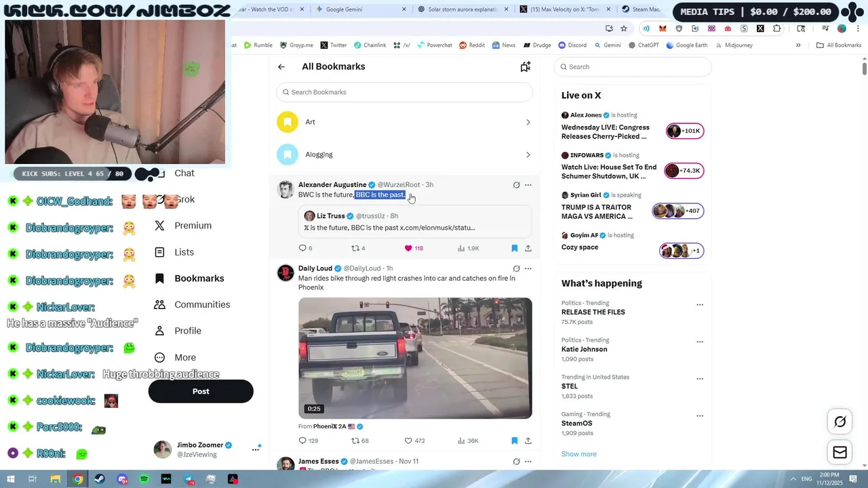The height and width of the screenshot is (488, 868).
Task: Join Syrian Girl TRUMP IS A TRAITOR space
Action: (633, 205)
